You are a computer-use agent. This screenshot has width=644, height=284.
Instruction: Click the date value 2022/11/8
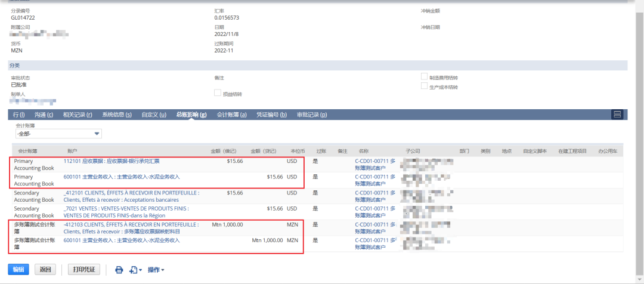tap(227, 34)
